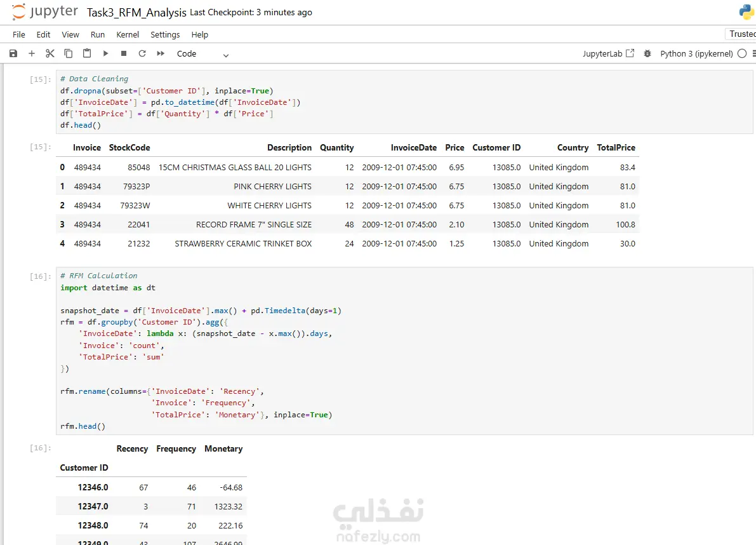The width and height of the screenshot is (756, 545).
Task: Open the Kernel menu
Action: pos(128,34)
